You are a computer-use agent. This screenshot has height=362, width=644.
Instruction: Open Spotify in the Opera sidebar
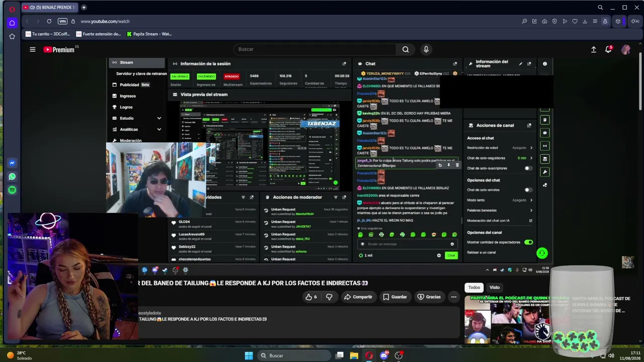[x=12, y=190]
